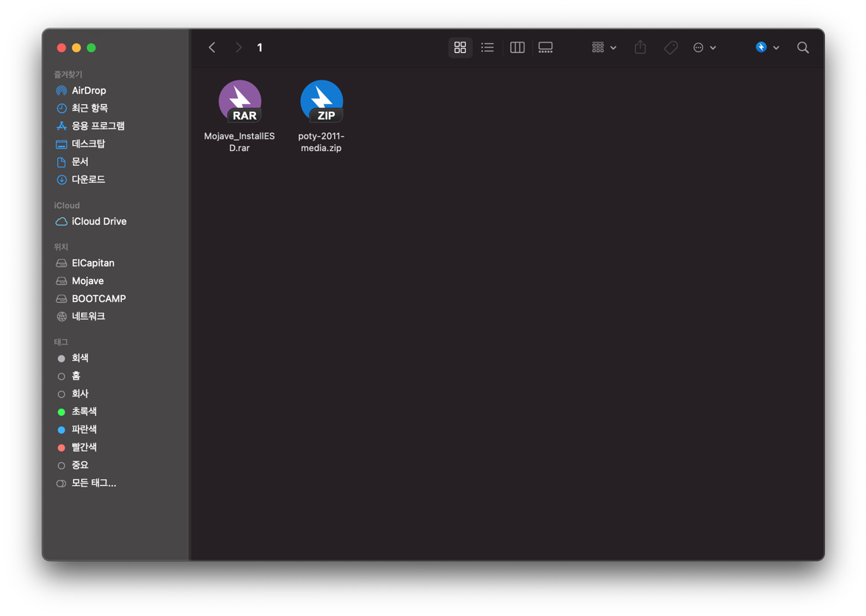Click the clock icon beside 최근 항목
This screenshot has height=616, width=866.
(x=61, y=109)
